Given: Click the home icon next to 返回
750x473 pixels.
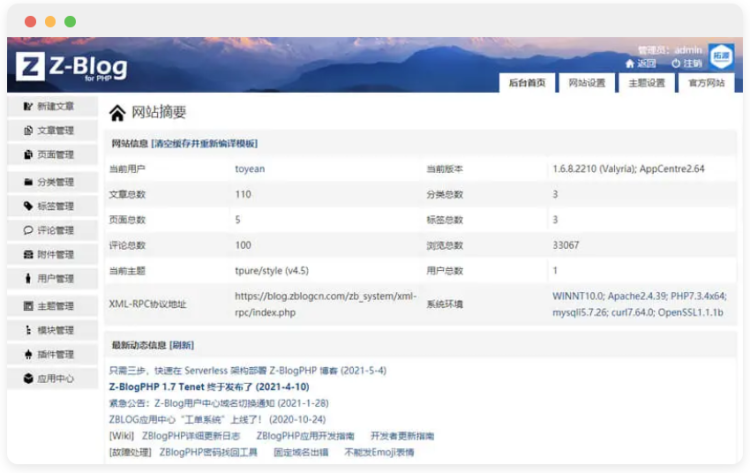Looking at the screenshot, I should (x=630, y=63).
